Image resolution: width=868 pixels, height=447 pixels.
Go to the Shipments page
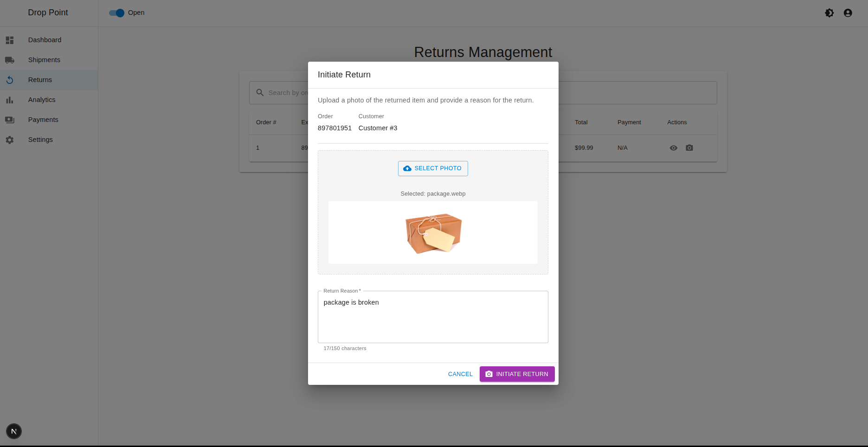click(44, 60)
